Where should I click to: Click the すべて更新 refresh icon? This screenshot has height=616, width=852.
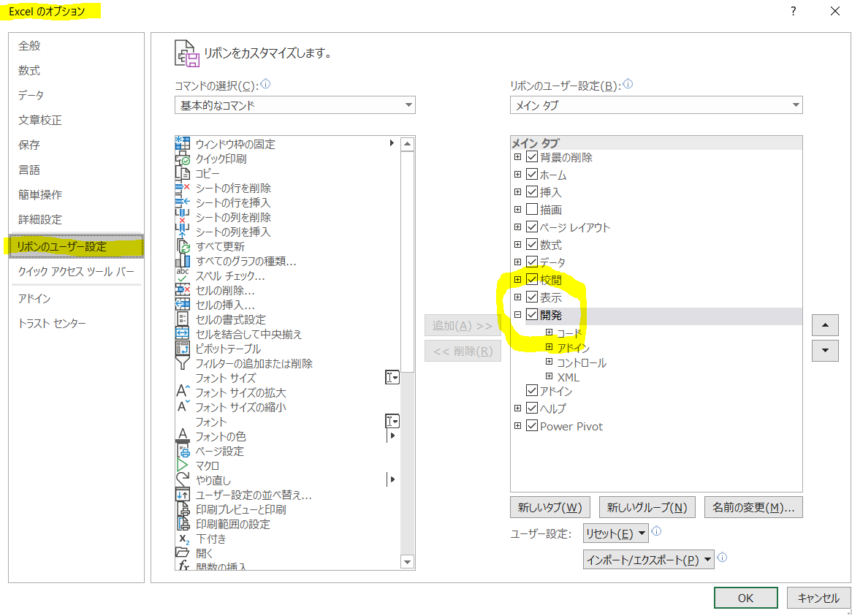[183, 246]
